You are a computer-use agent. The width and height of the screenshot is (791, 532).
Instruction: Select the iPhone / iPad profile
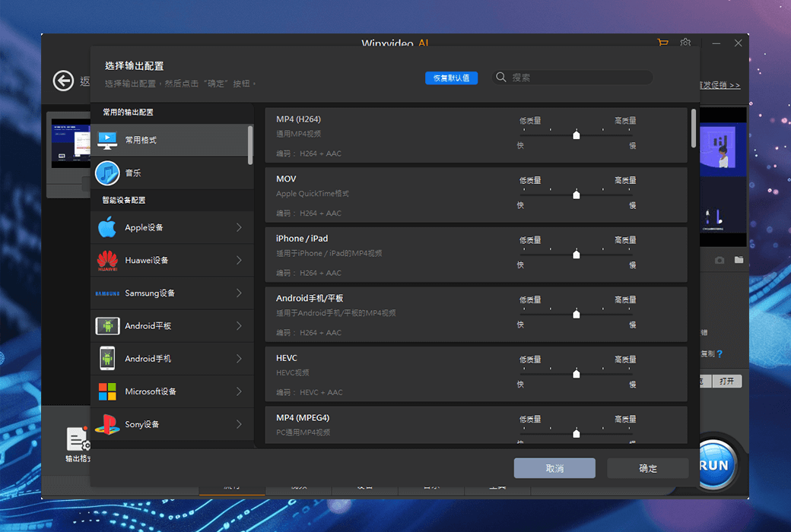476,255
